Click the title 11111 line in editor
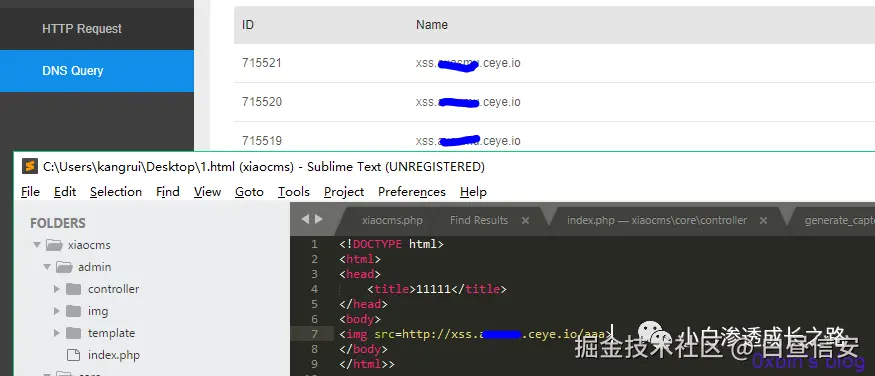This screenshot has width=875, height=376. [x=437, y=289]
